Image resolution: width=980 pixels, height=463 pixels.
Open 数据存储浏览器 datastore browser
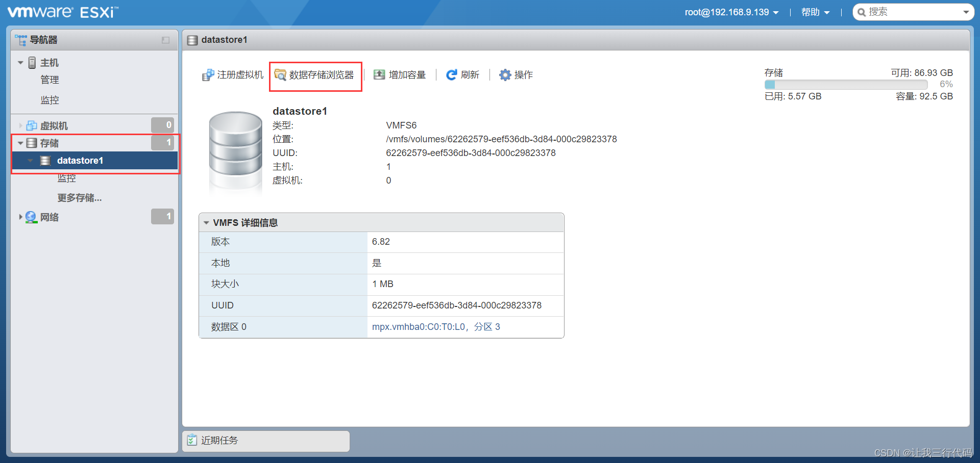322,75
